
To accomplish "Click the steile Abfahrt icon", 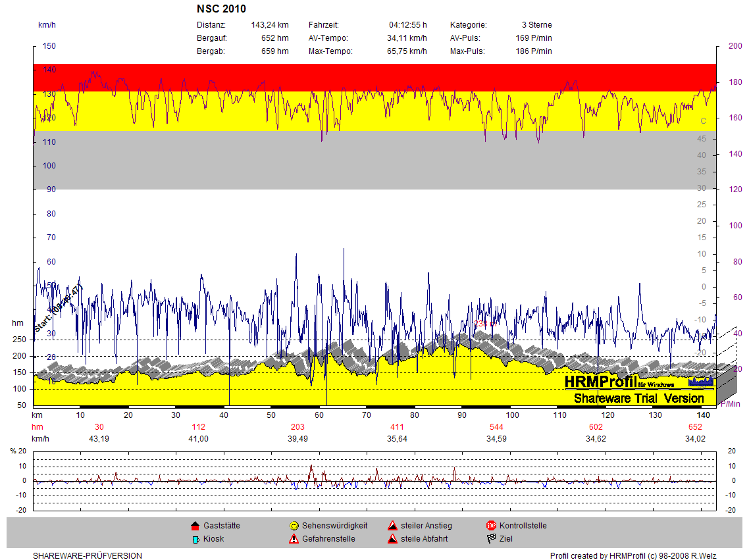I will point(392,539).
